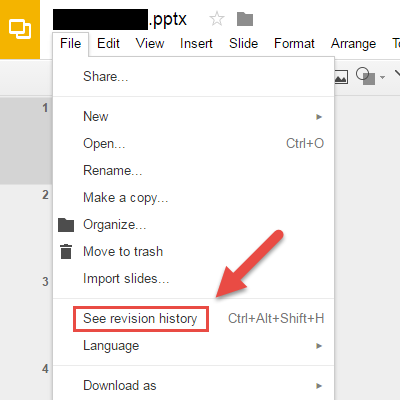400x400 pixels.
Task: Click the presentation title to rename
Action: pos(120,19)
